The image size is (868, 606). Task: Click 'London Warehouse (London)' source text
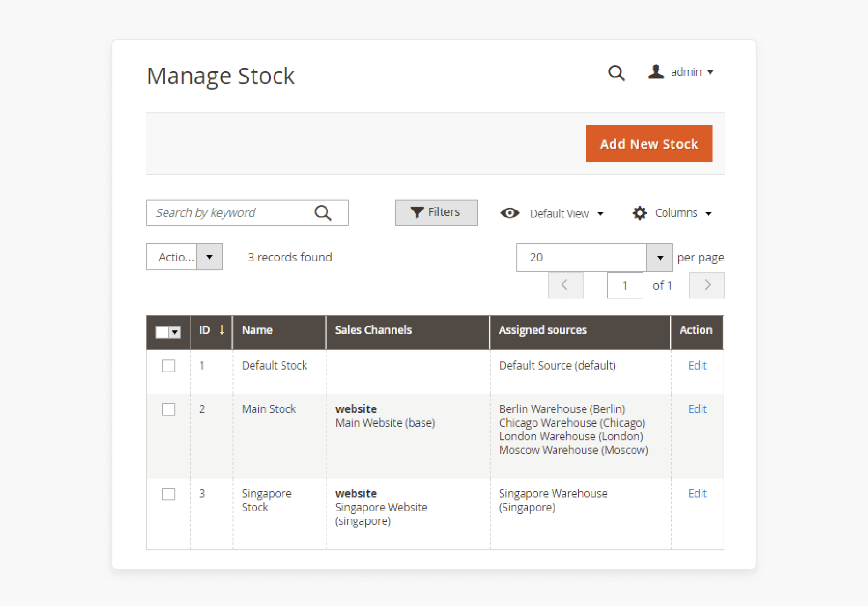click(x=571, y=436)
